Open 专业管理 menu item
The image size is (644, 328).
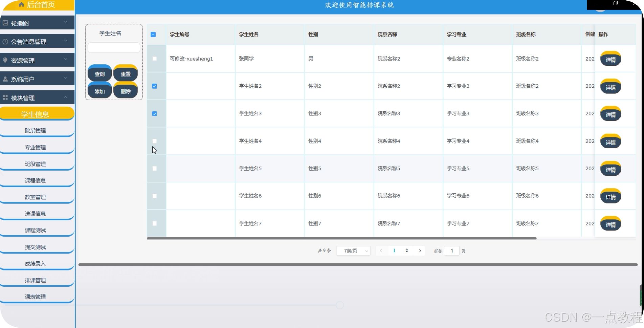37,148
